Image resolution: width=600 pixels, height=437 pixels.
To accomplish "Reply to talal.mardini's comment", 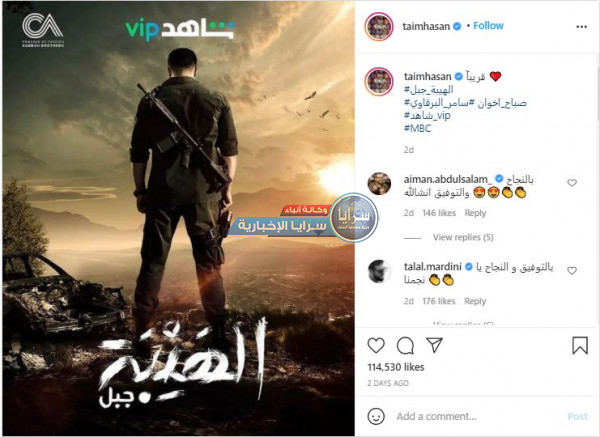I will [475, 302].
